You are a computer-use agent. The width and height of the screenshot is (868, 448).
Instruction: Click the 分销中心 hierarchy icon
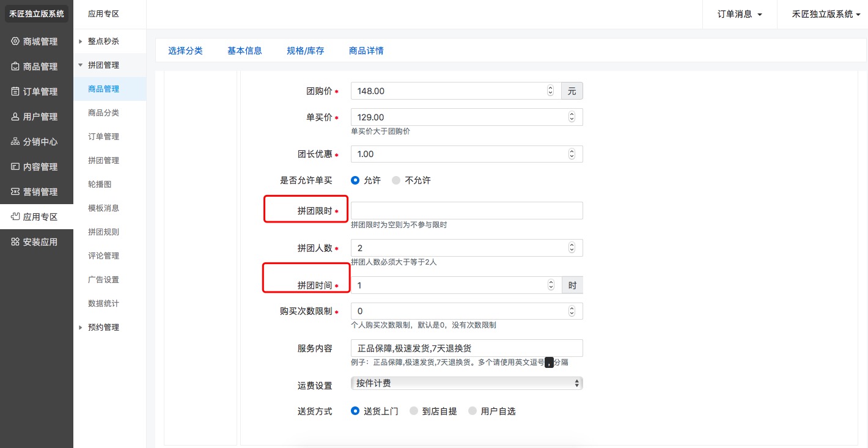15,142
